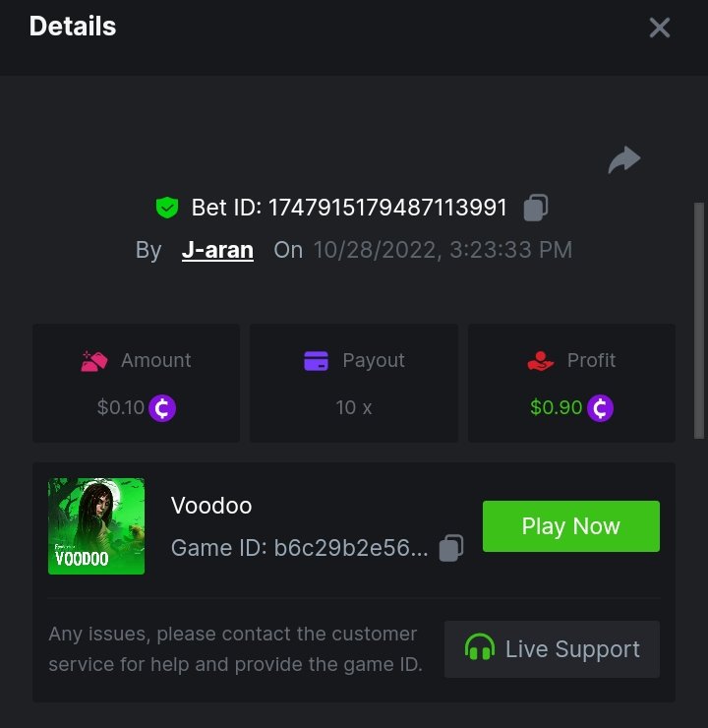The width and height of the screenshot is (708, 728).
Task: Click the Voodoo game title
Action: (x=211, y=505)
